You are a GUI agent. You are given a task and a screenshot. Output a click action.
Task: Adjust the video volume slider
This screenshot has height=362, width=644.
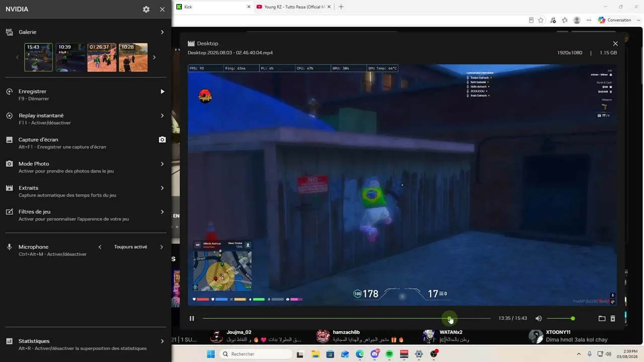click(x=560, y=318)
